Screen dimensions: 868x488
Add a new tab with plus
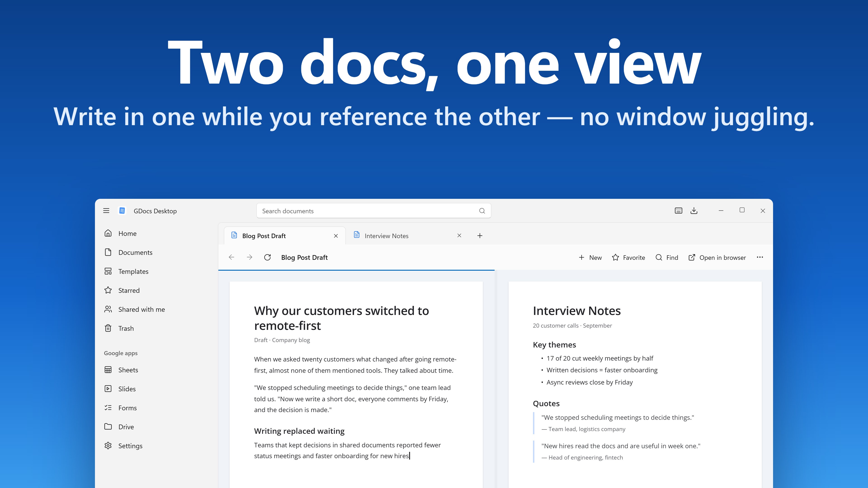coord(480,236)
